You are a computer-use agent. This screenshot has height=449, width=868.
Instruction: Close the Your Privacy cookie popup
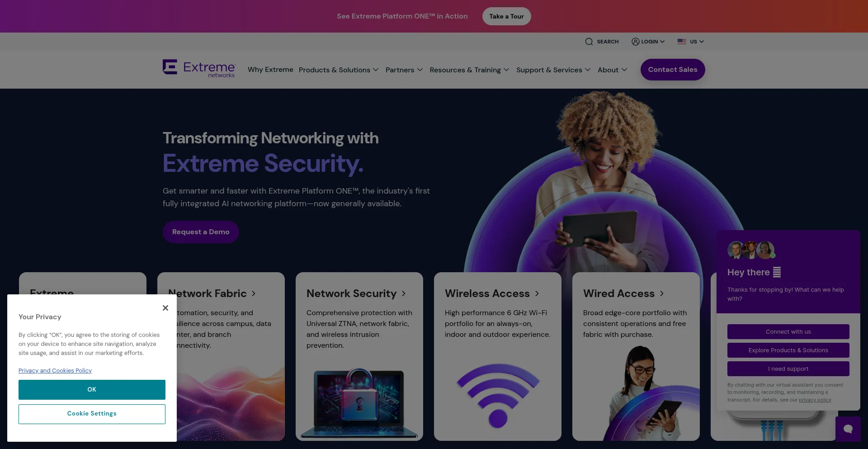pos(165,308)
